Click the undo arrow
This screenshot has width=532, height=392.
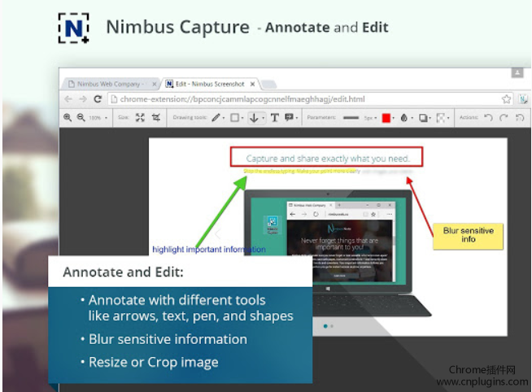click(488, 117)
